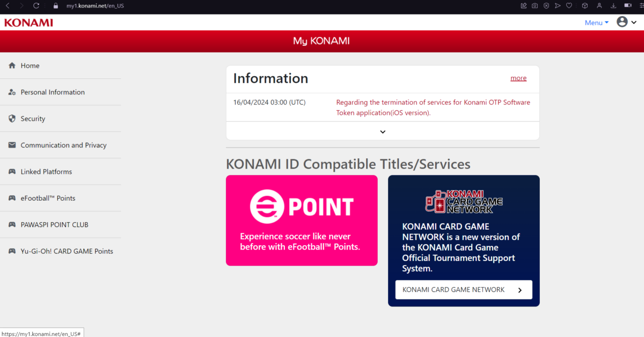
Task: Click the pink eFootball Point card
Action: [302, 220]
